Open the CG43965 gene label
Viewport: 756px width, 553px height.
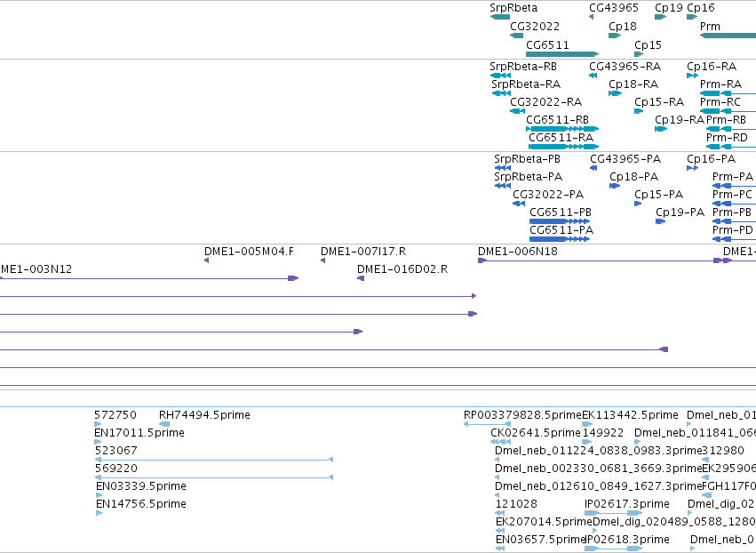(x=614, y=8)
